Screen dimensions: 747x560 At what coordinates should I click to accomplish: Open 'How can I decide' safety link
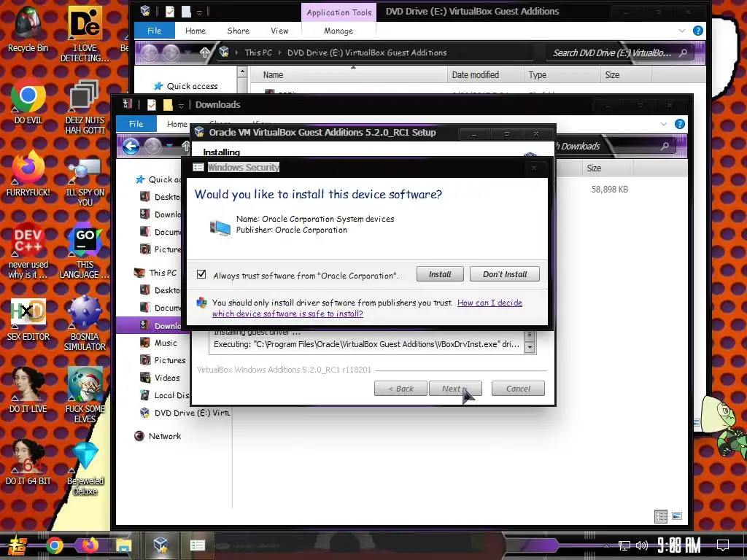point(368,308)
